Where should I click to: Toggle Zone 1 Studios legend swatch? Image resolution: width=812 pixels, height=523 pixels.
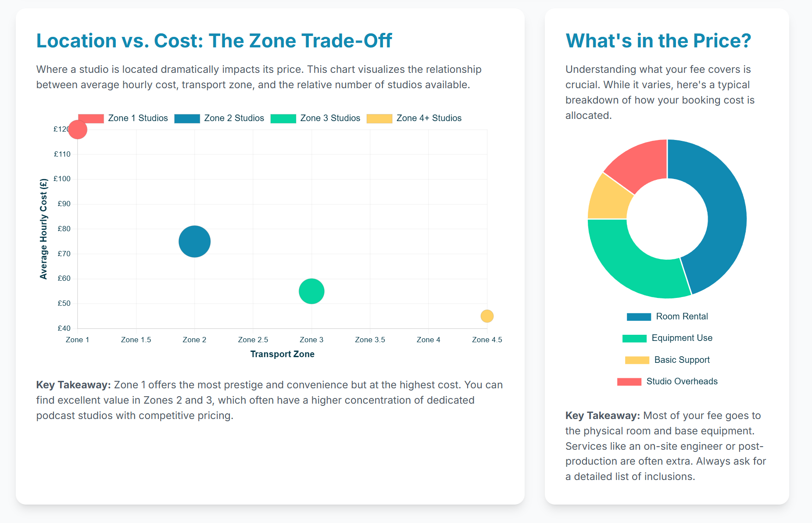tap(91, 118)
